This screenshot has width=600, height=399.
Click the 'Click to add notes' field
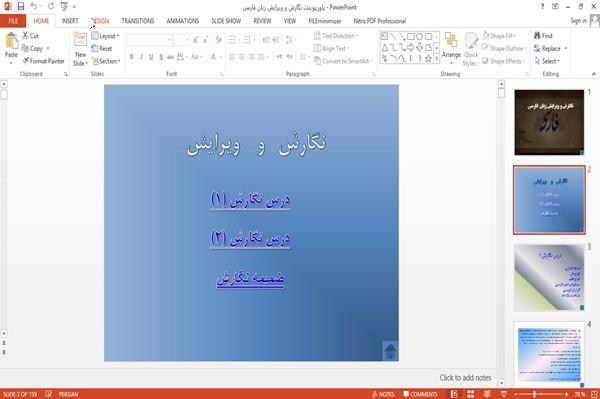pyautogui.click(x=465, y=378)
